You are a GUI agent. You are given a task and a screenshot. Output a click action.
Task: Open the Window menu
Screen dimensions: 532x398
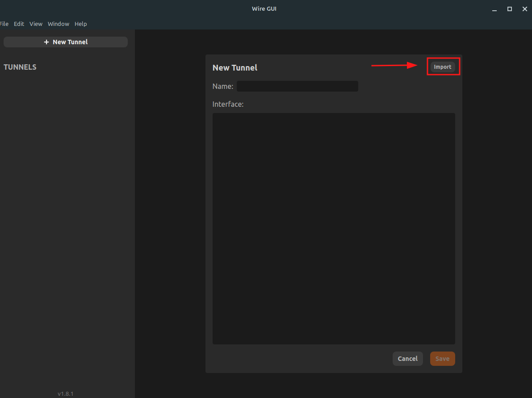click(x=58, y=24)
